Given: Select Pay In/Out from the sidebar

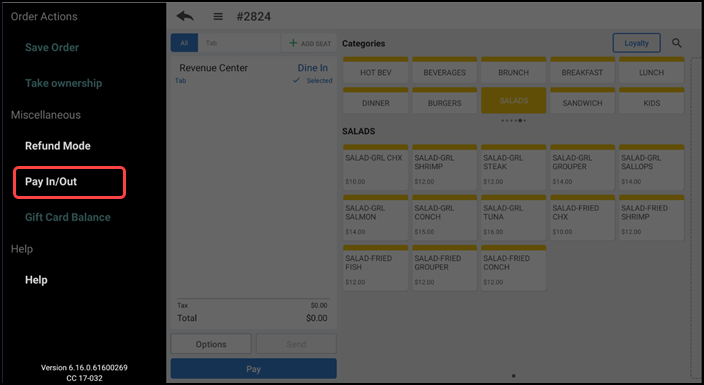Looking at the screenshot, I should tap(51, 181).
